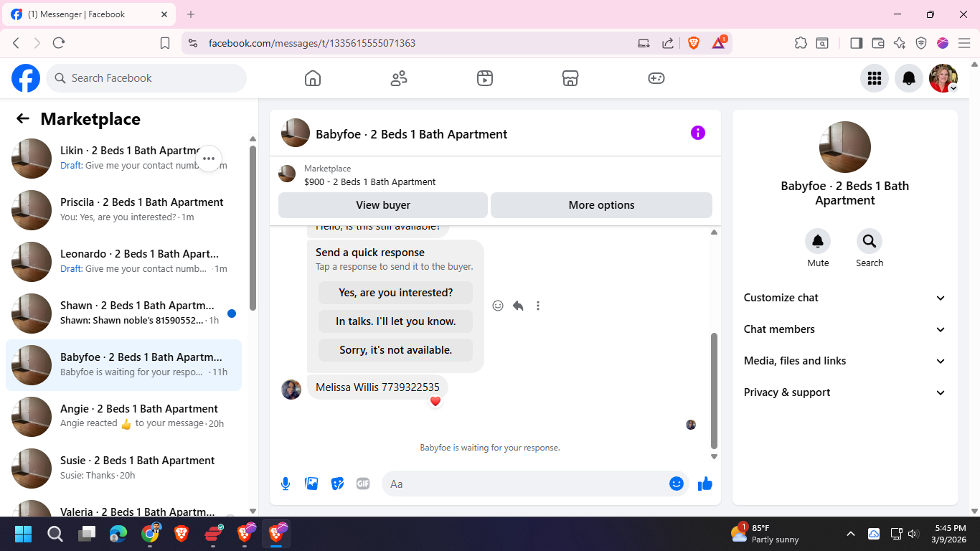The width and height of the screenshot is (980, 551).
Task: Open Windows taskbar search
Action: point(55,534)
